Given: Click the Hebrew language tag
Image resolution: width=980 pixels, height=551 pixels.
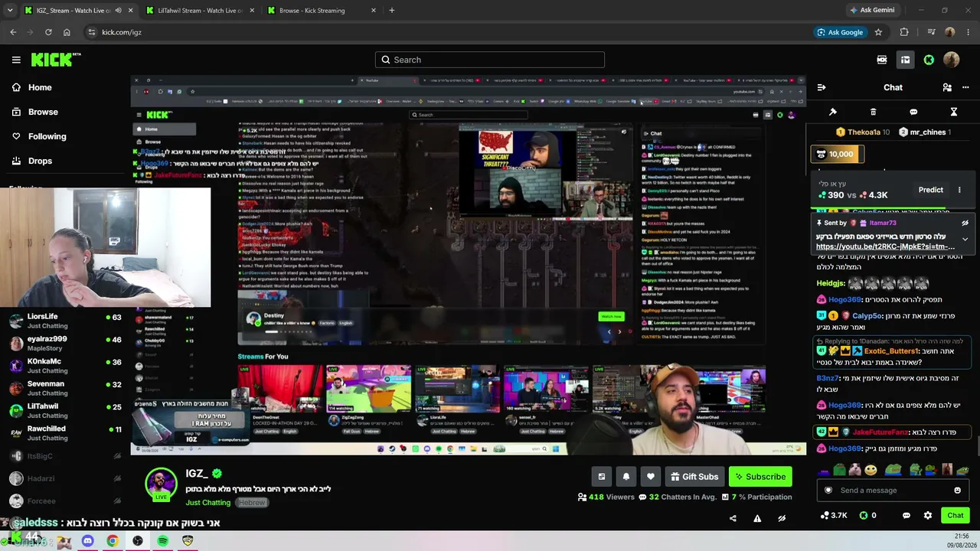Looking at the screenshot, I should click(251, 503).
